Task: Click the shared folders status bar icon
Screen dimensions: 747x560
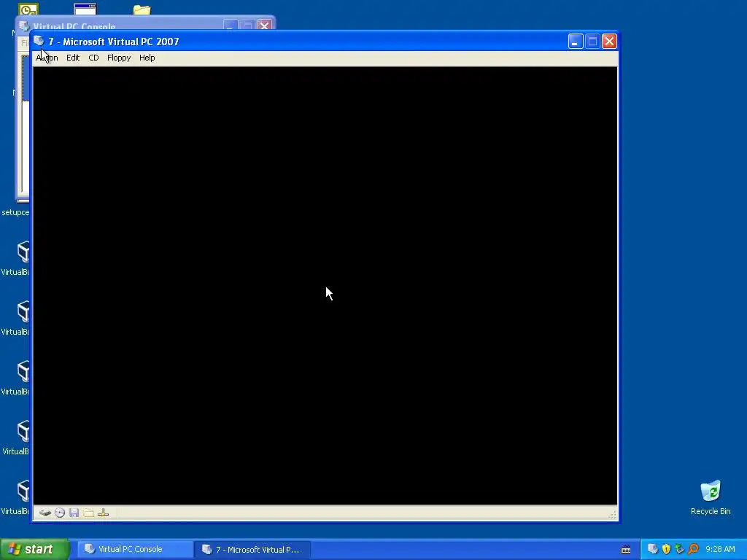Action: tap(88, 513)
